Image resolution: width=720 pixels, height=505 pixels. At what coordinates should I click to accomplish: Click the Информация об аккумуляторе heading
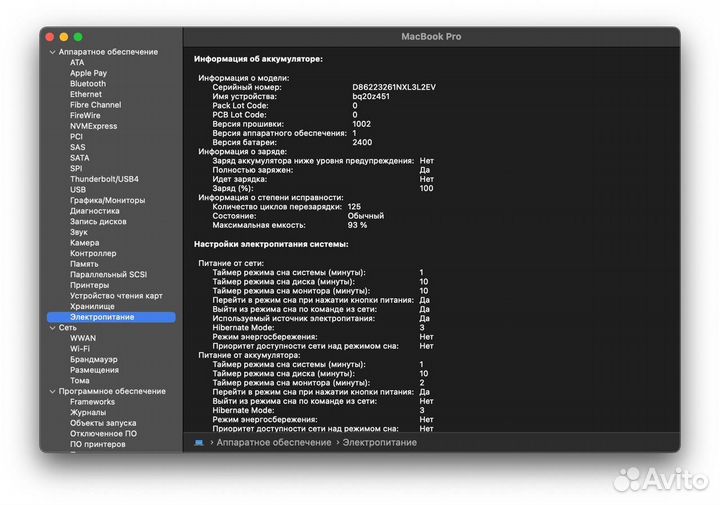(258, 59)
